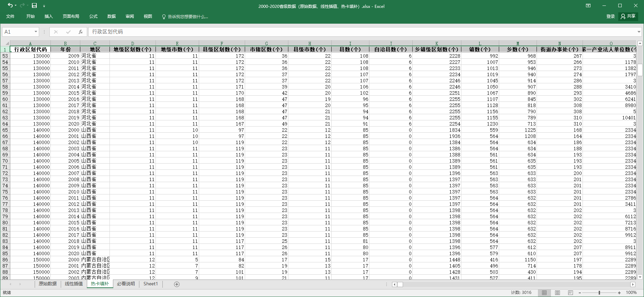The width and height of the screenshot is (644, 297).
Task: Select column C header
Action: point(95,44)
